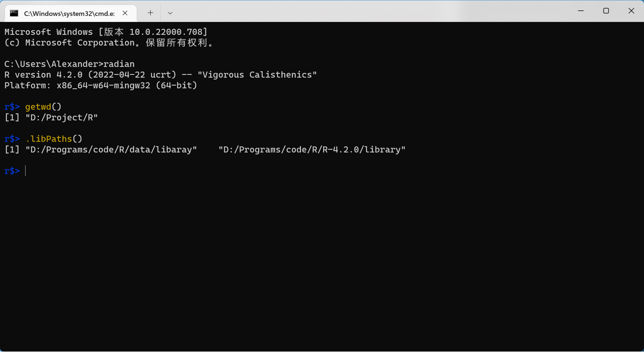644x352 pixels.
Task: Click the text cursor at the current prompt
Action: coord(26,170)
